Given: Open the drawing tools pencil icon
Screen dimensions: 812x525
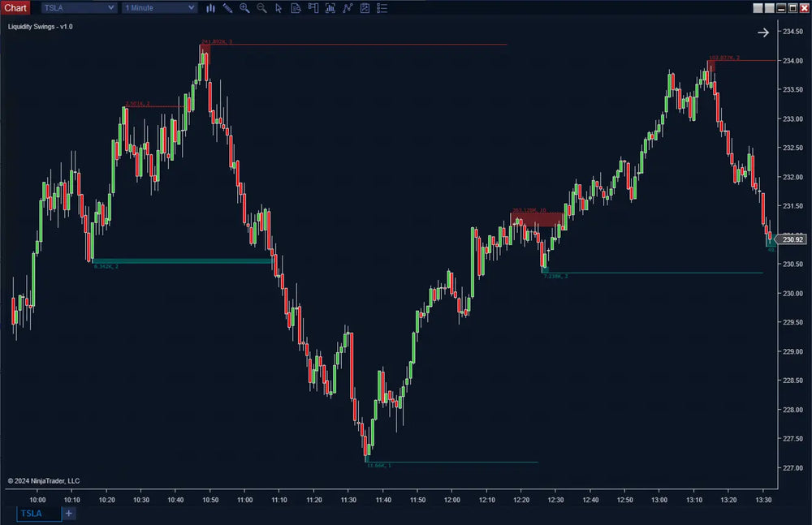Looking at the screenshot, I should [228, 8].
